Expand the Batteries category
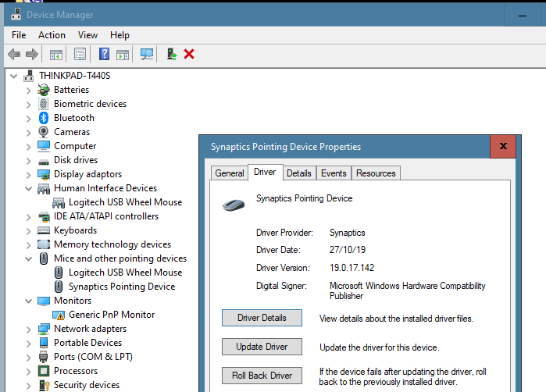Image resolution: width=546 pixels, height=392 pixels. 29,90
